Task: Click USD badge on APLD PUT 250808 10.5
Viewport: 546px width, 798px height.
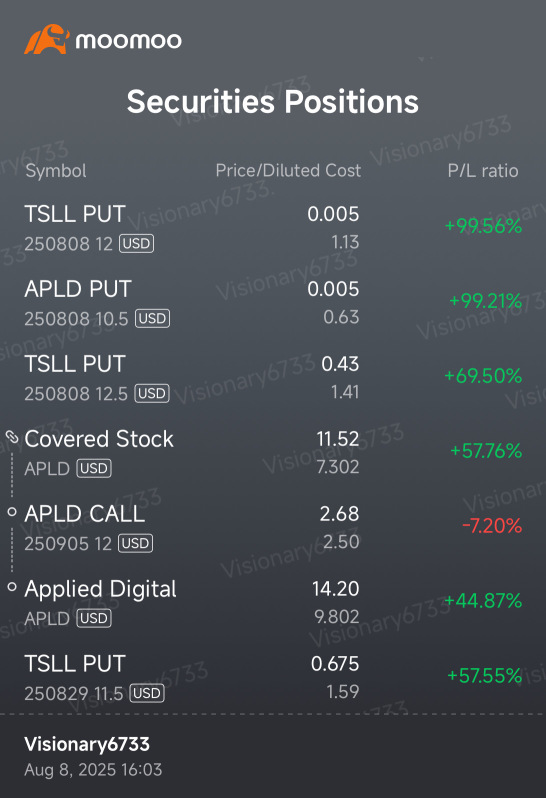Action: [152, 319]
